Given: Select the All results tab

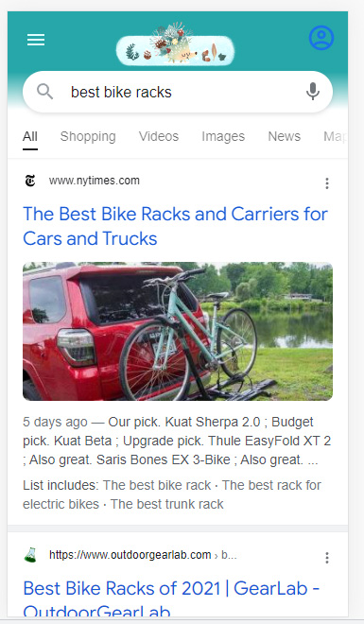Looking at the screenshot, I should coord(30,136).
